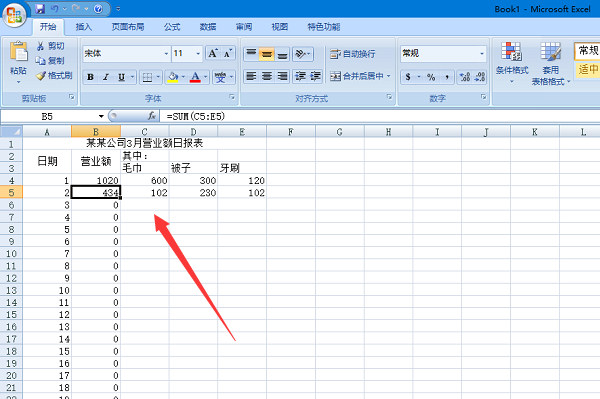Toggle underline formatting
The height and width of the screenshot is (399, 600).
[121, 77]
